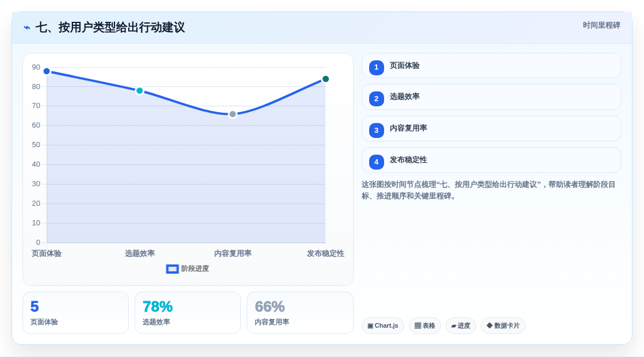The image size is (644, 357).
Task: Click the dark green 发布稳定性 data point
Action: click(x=325, y=79)
